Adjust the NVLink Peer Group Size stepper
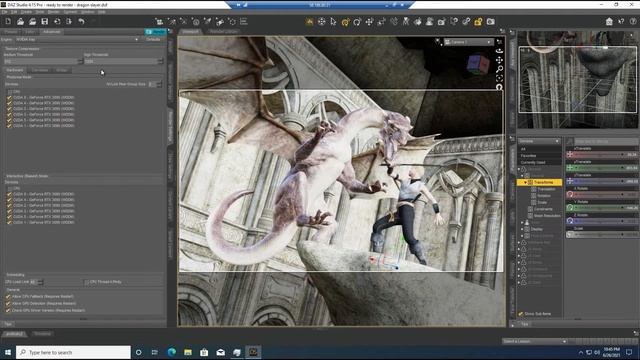This screenshot has height=360, width=640. pos(159,84)
